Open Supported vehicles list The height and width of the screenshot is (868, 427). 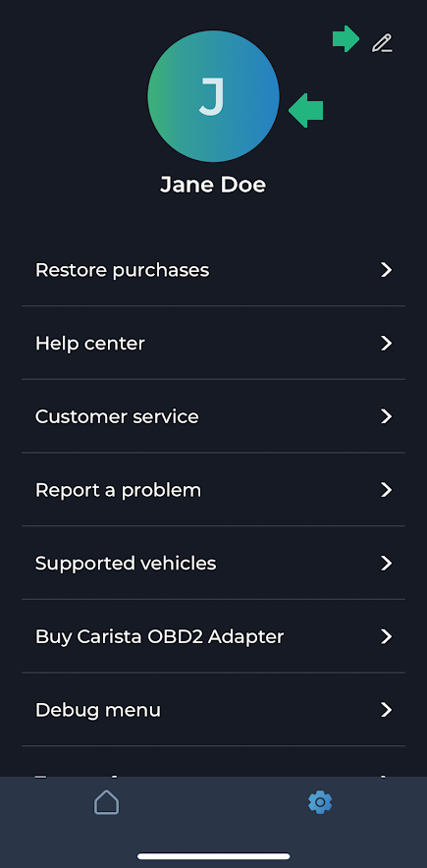coord(214,563)
